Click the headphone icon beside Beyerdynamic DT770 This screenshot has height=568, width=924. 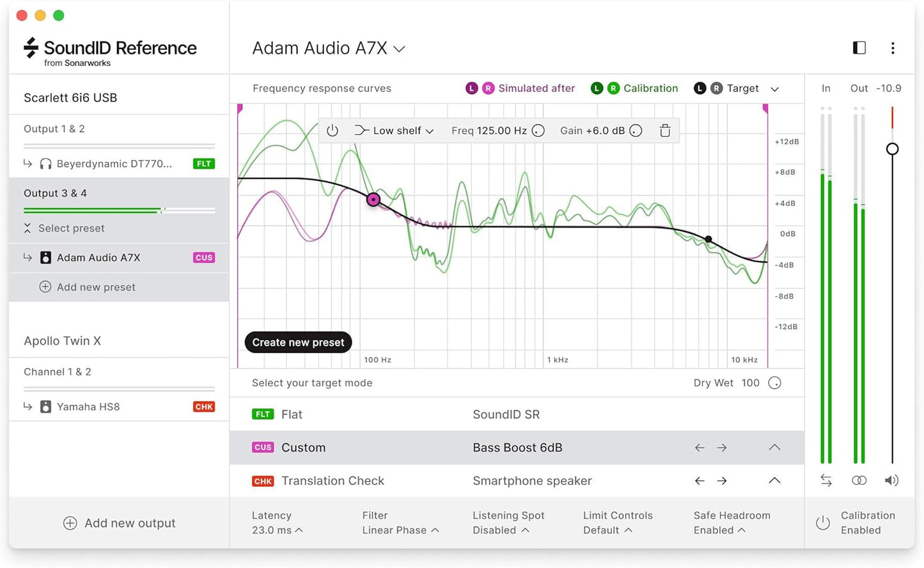pyautogui.click(x=45, y=163)
